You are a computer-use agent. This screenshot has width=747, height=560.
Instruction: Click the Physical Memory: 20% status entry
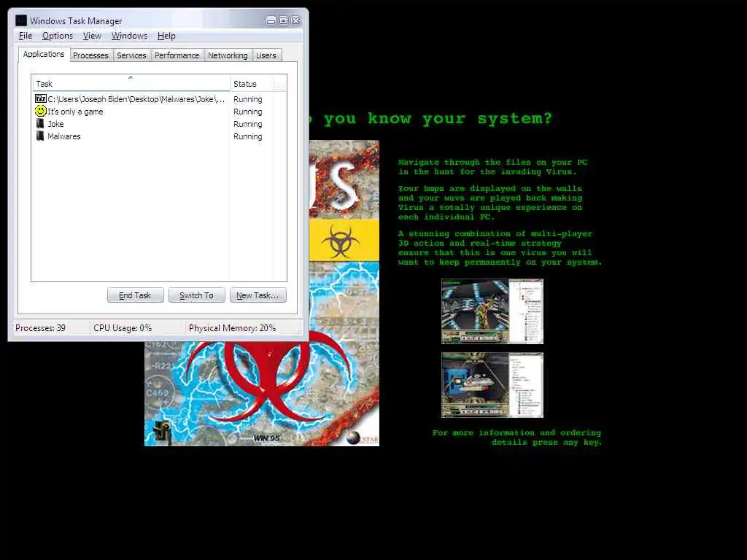pos(232,328)
